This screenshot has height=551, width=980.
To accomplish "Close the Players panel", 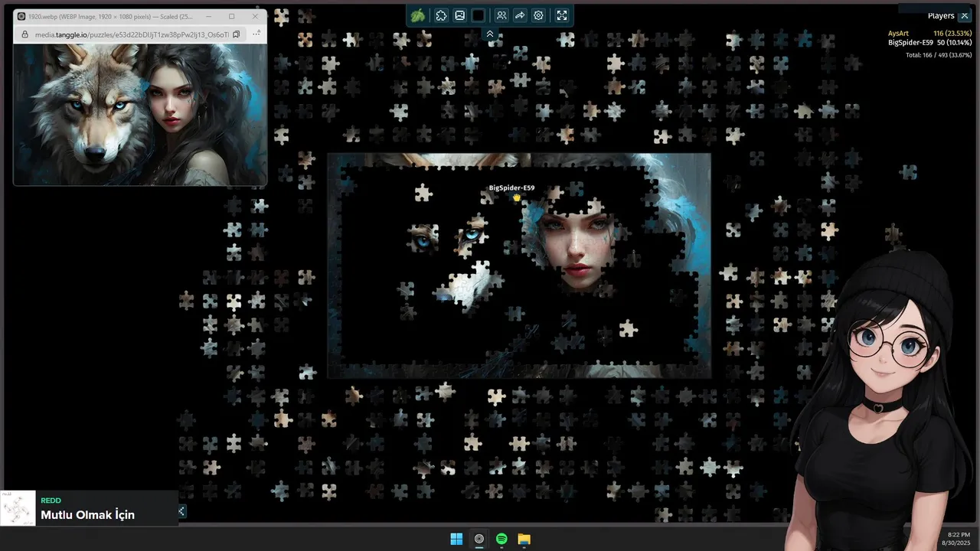I will coord(964,15).
